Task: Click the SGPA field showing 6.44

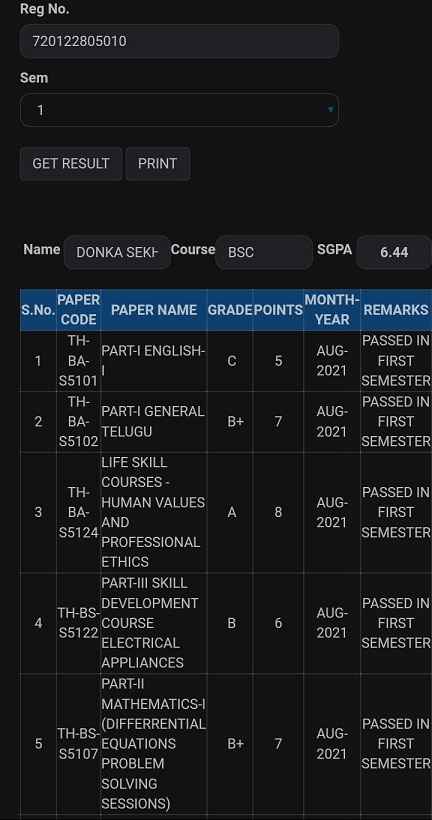Action: tap(394, 252)
